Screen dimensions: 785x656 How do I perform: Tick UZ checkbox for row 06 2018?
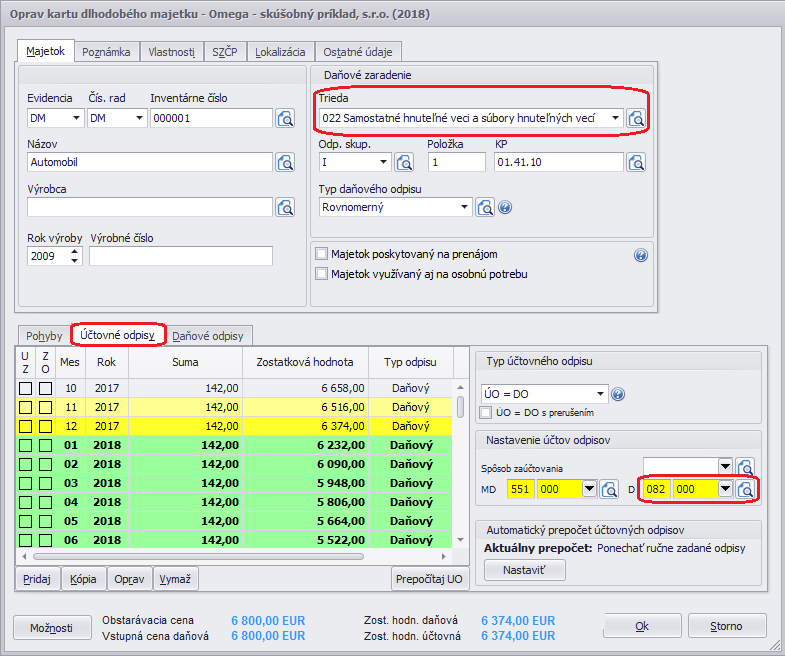tap(26, 540)
